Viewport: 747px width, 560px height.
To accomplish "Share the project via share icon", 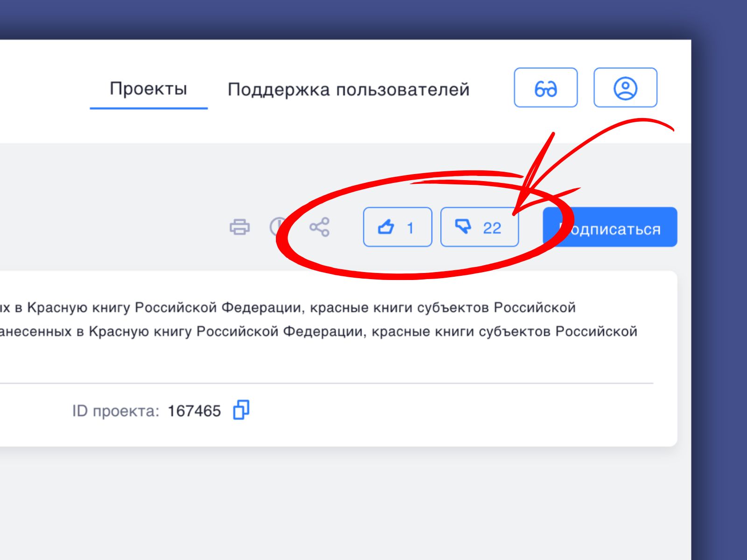I will click(319, 227).
